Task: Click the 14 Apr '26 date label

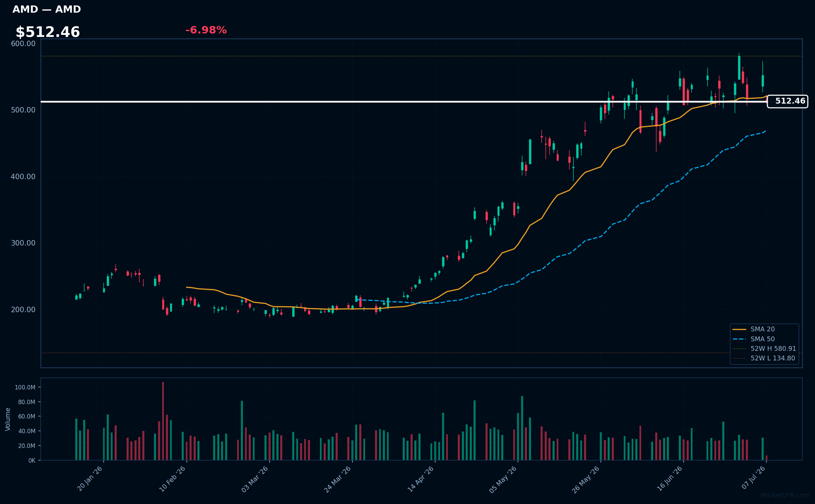Action: click(421, 479)
